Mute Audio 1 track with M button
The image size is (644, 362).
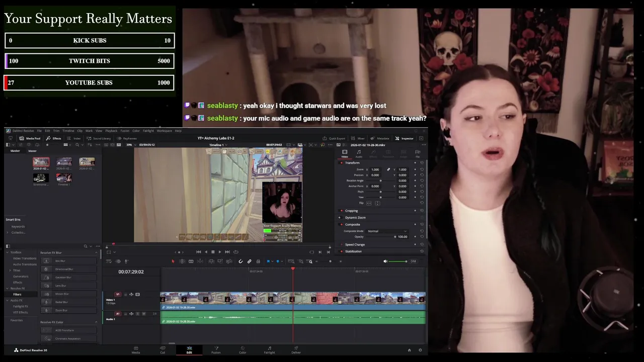(144, 314)
